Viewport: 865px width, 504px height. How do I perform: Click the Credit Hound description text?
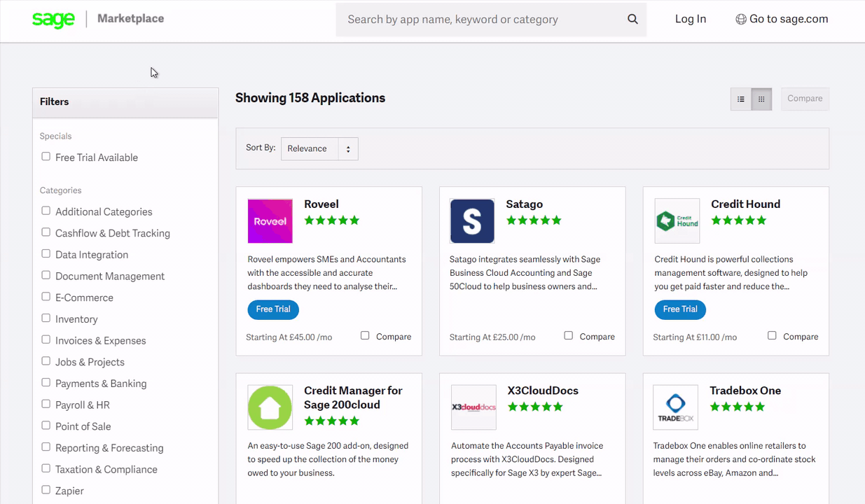click(x=731, y=273)
